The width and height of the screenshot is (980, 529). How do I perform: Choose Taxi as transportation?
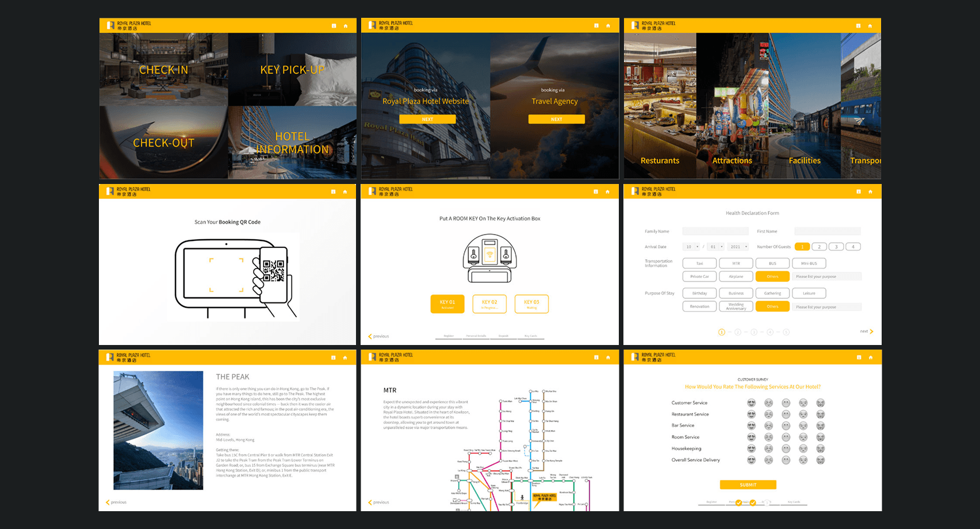[x=699, y=263]
